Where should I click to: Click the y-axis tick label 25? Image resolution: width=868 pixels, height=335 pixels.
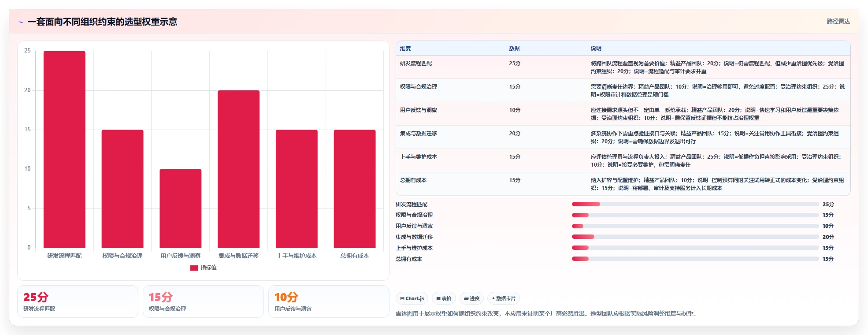coord(27,51)
